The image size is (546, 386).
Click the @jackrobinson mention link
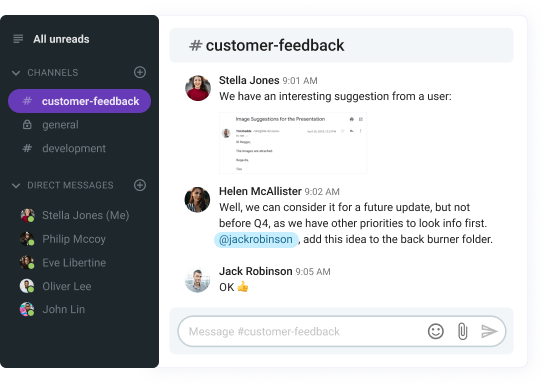click(x=256, y=239)
